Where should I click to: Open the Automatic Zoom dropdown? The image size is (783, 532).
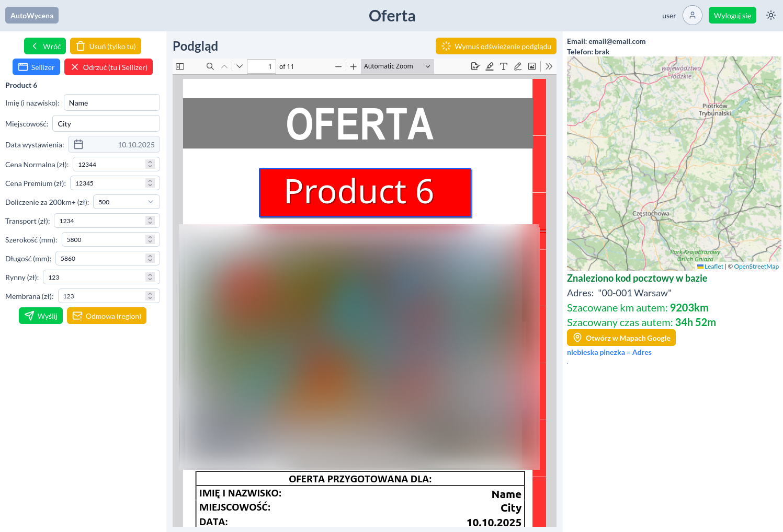397,66
